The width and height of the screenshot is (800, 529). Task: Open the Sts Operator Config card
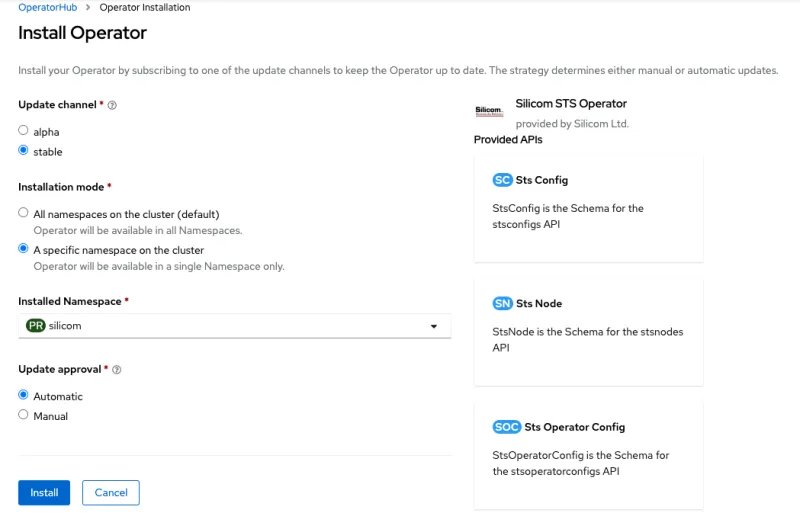(588, 455)
